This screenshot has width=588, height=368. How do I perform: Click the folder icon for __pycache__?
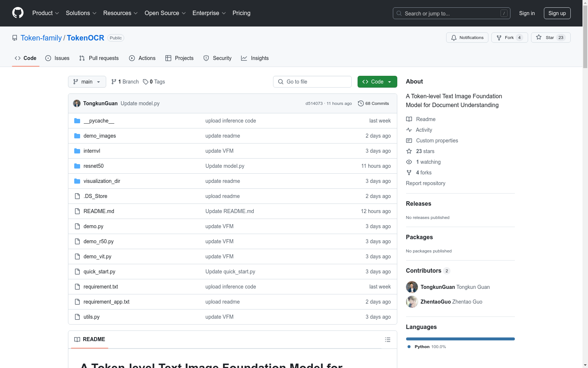click(x=77, y=121)
